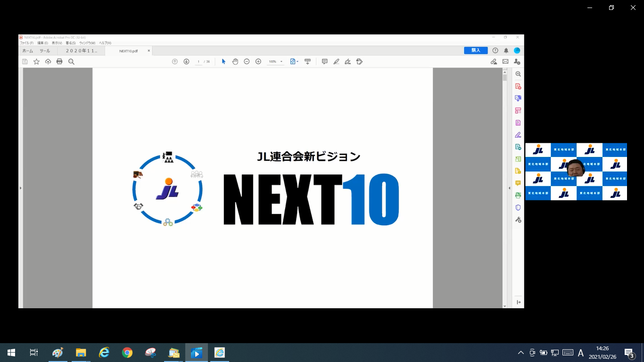Click the page number input field

[199, 62]
